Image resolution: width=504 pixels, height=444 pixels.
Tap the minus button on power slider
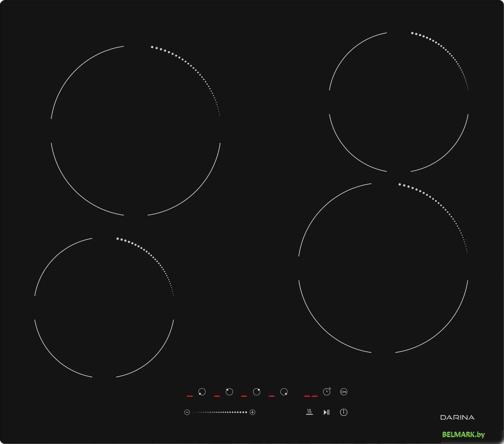pyautogui.click(x=187, y=412)
